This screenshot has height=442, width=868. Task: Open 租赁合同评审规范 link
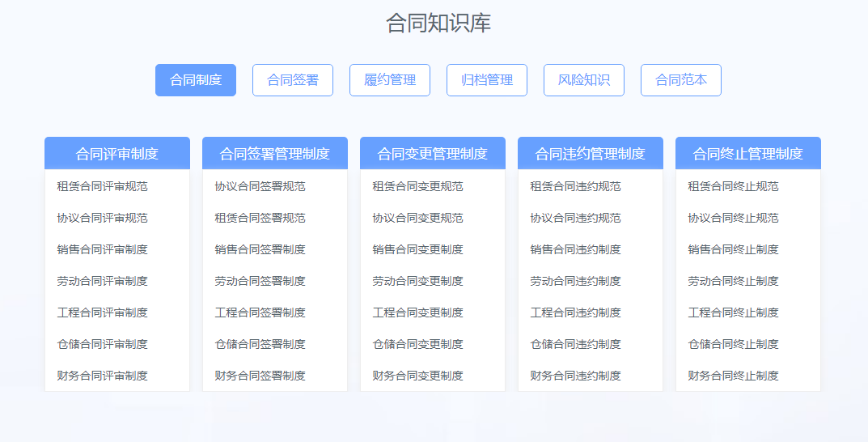[103, 186]
